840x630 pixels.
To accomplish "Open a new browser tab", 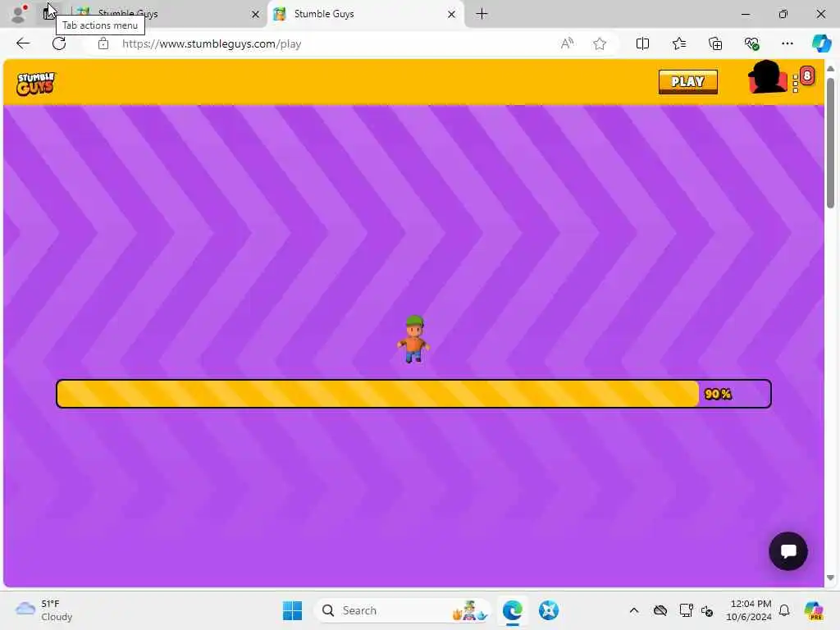I will (482, 14).
